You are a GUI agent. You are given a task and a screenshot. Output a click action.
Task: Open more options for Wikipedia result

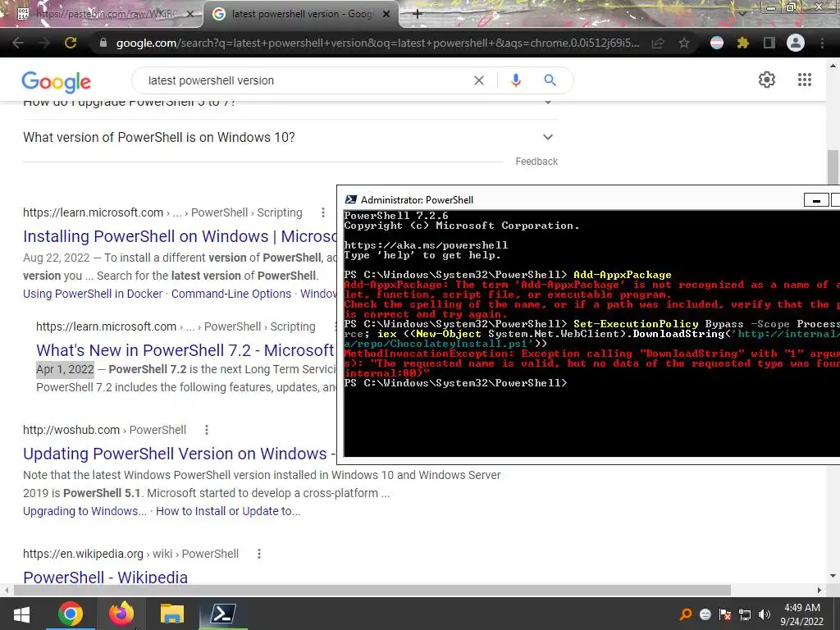(x=258, y=554)
